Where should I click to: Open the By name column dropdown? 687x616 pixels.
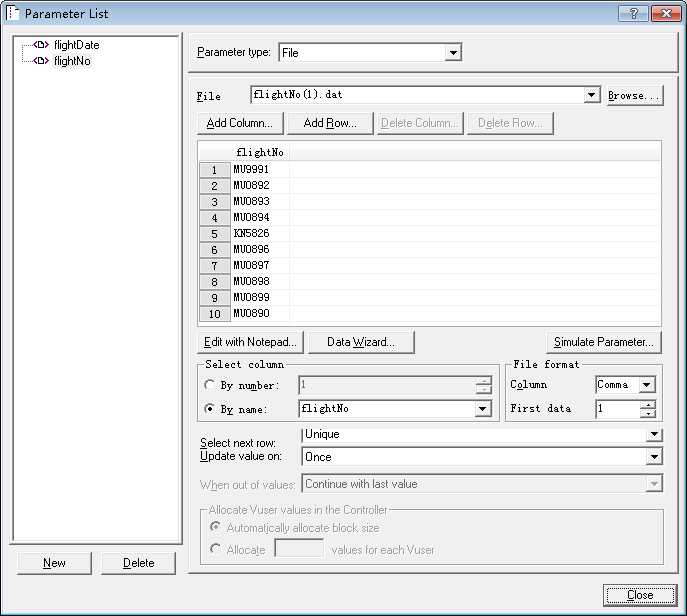[x=482, y=409]
